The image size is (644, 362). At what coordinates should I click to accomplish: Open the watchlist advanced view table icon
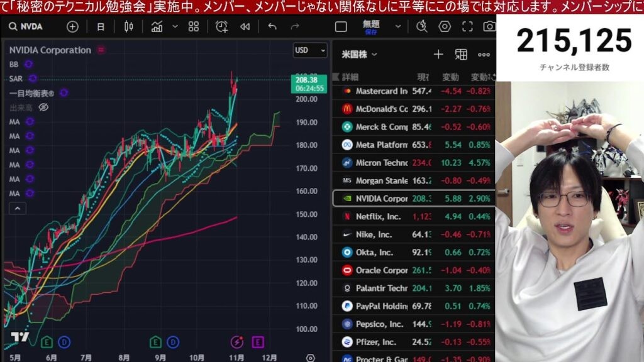461,54
